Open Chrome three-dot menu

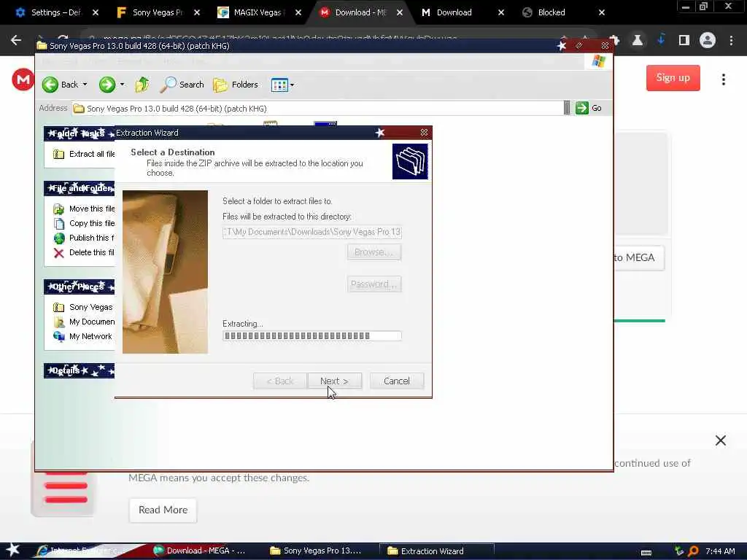click(x=731, y=41)
